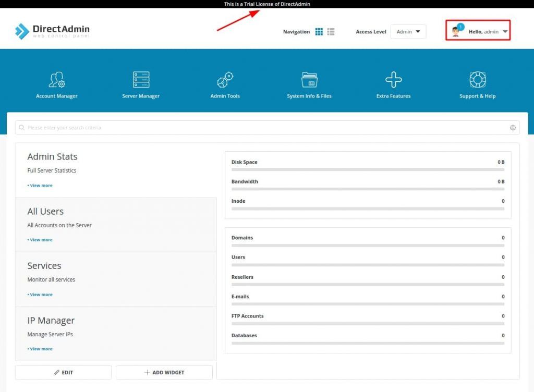Click the Disk Space usage bar

[x=368, y=169]
